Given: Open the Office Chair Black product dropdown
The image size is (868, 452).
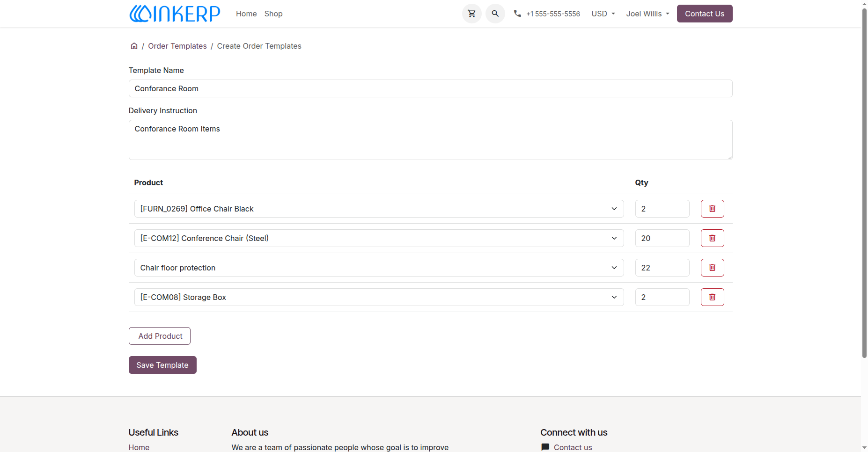Looking at the screenshot, I should 379,209.
